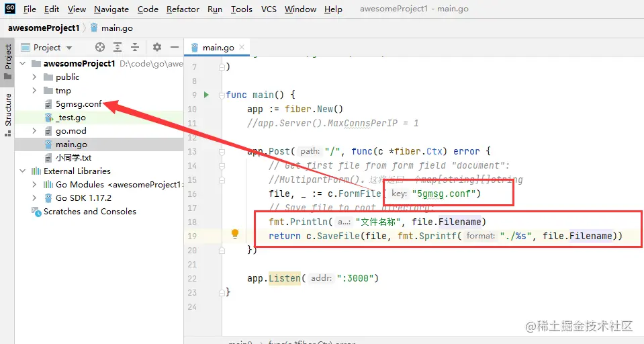644x344 pixels.
Task: Expand the tmp folder
Action: tap(34, 91)
